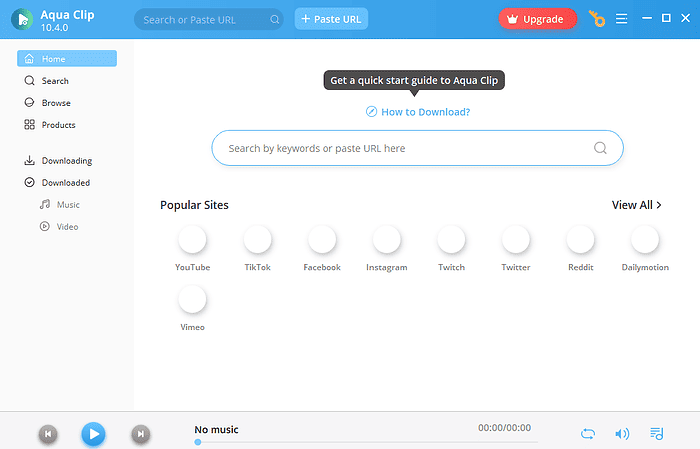The width and height of the screenshot is (700, 449).
Task: Open the Dailymotion site icon
Action: (x=645, y=239)
